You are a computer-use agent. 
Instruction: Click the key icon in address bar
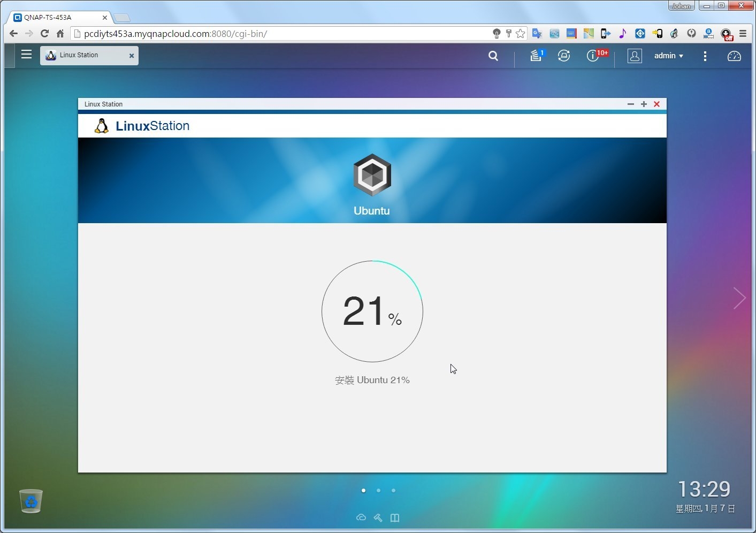point(508,34)
